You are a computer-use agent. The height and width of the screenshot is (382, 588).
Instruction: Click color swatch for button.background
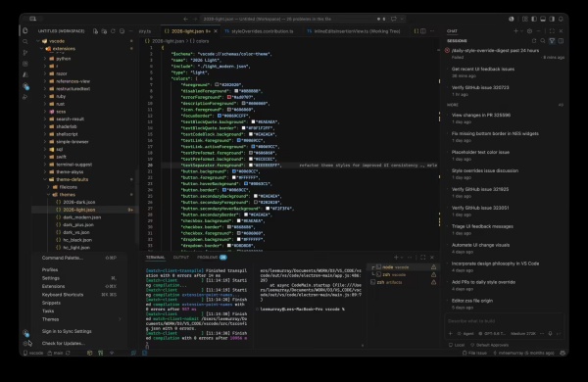tap(234, 171)
